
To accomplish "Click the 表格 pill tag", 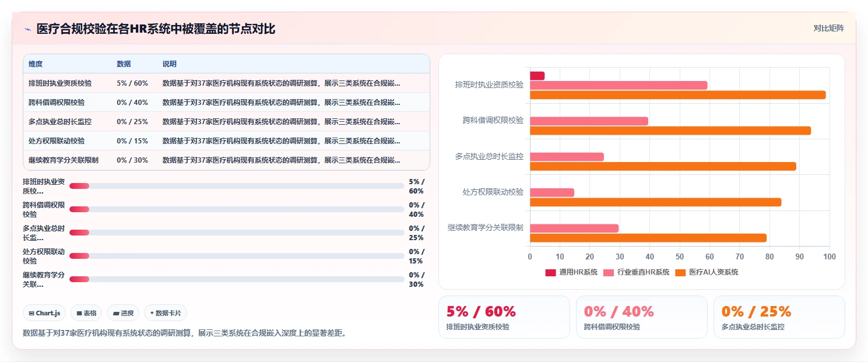I will point(86,313).
